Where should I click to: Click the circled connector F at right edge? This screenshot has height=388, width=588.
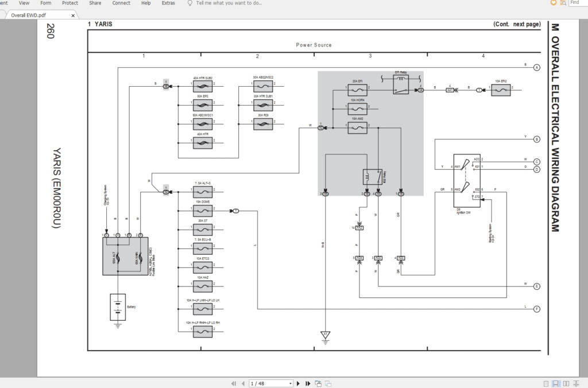537,309
